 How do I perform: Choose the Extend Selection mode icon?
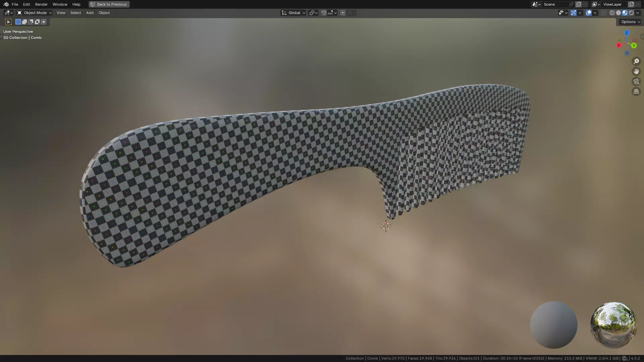pos(24,22)
